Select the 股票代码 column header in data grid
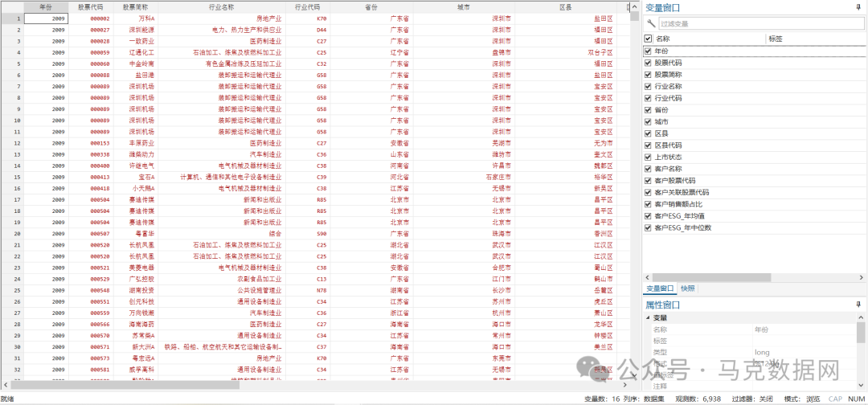Viewport: 868px width, 405px height. tap(92, 8)
